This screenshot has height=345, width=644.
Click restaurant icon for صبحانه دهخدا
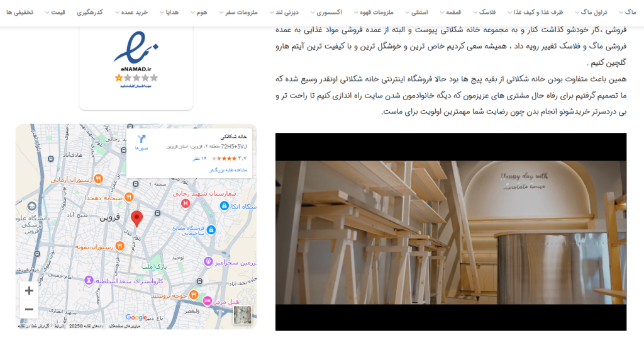(x=128, y=198)
